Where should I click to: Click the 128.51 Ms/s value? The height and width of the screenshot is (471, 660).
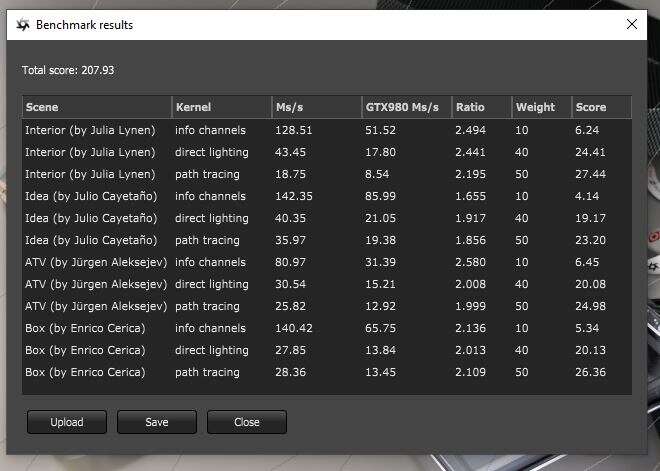point(294,130)
